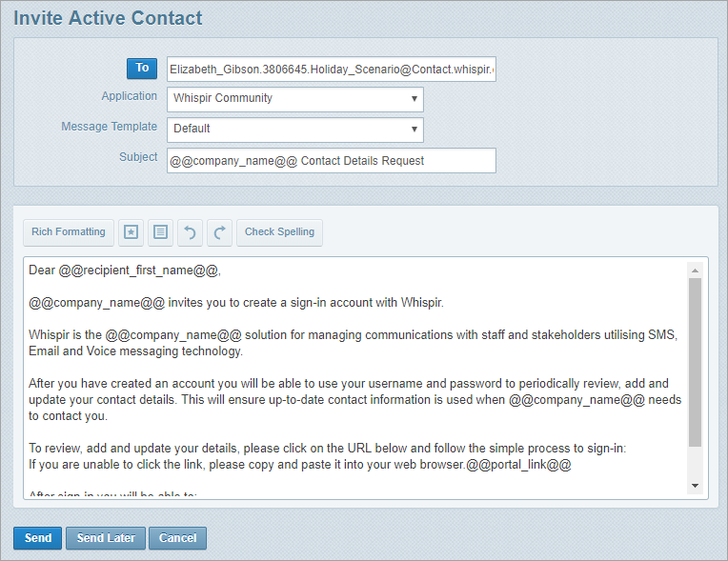Click the Send button
This screenshot has height=561, width=728.
point(37,538)
